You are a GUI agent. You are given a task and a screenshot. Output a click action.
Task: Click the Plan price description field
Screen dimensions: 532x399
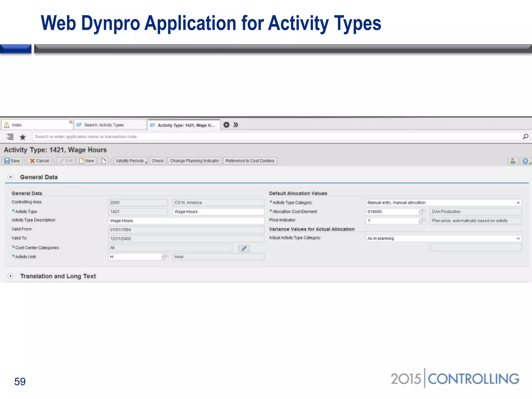[x=476, y=221]
